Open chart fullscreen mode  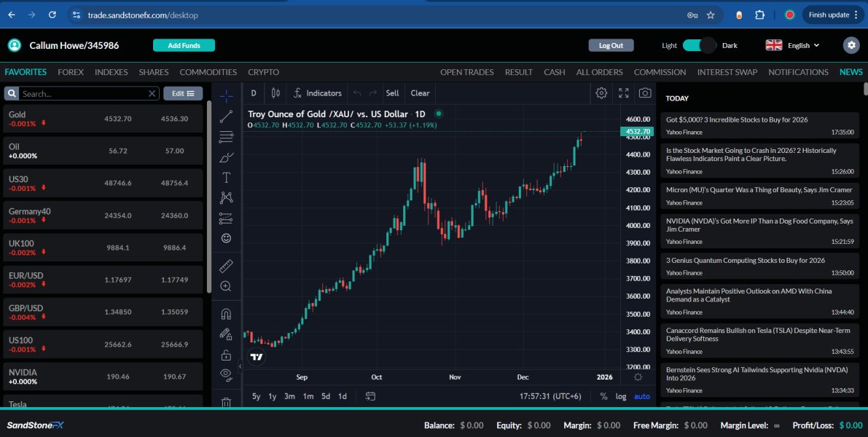pyautogui.click(x=624, y=93)
